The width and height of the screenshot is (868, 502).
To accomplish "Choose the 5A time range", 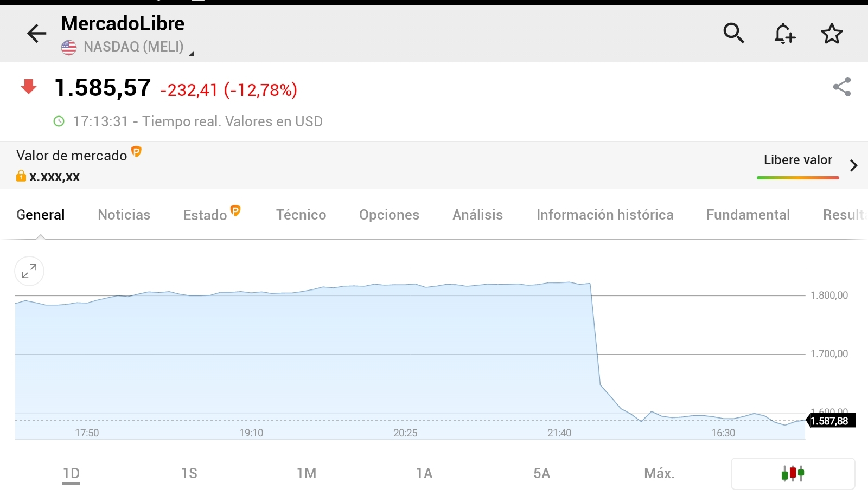I will pyautogui.click(x=541, y=474).
